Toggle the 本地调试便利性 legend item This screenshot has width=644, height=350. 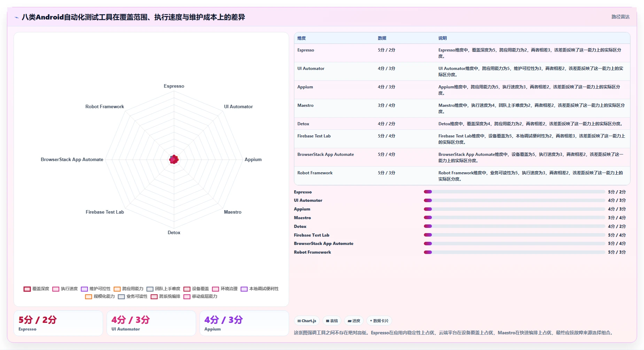tap(259, 289)
